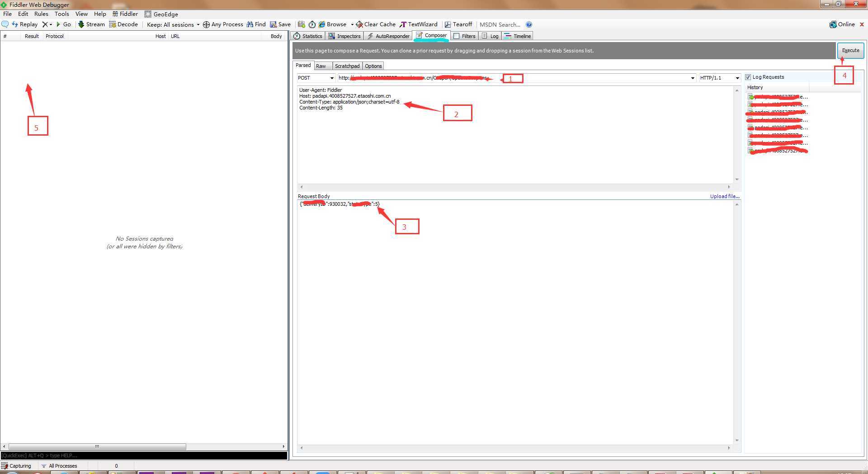The width and height of the screenshot is (868, 474).
Task: Click first entry in History list
Action: coord(778,97)
